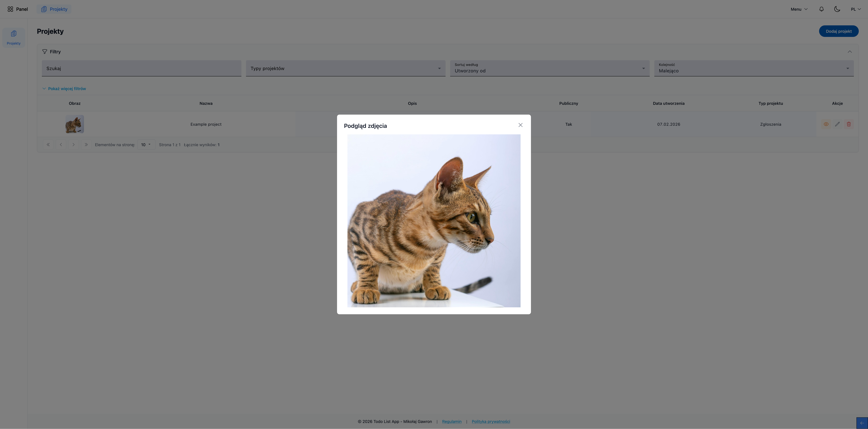This screenshot has height=429, width=868.
Task: Click the Example project name cell
Action: [206, 124]
